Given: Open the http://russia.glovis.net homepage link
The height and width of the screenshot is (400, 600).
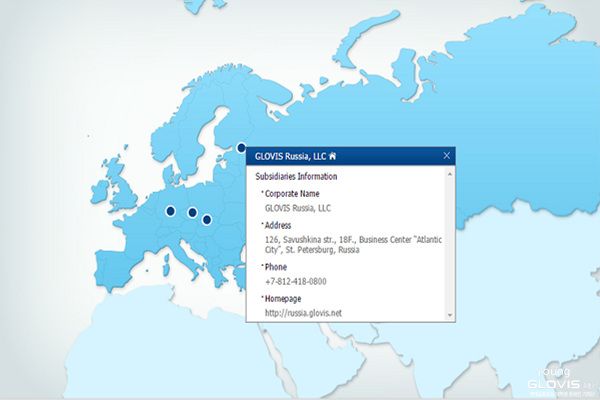Looking at the screenshot, I should coord(303,313).
